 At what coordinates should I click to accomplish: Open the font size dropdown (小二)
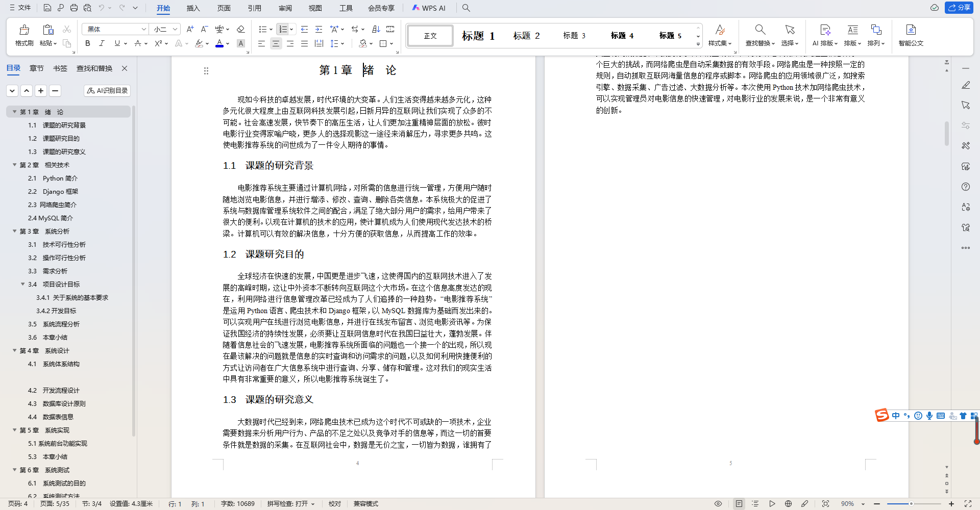pyautogui.click(x=175, y=30)
